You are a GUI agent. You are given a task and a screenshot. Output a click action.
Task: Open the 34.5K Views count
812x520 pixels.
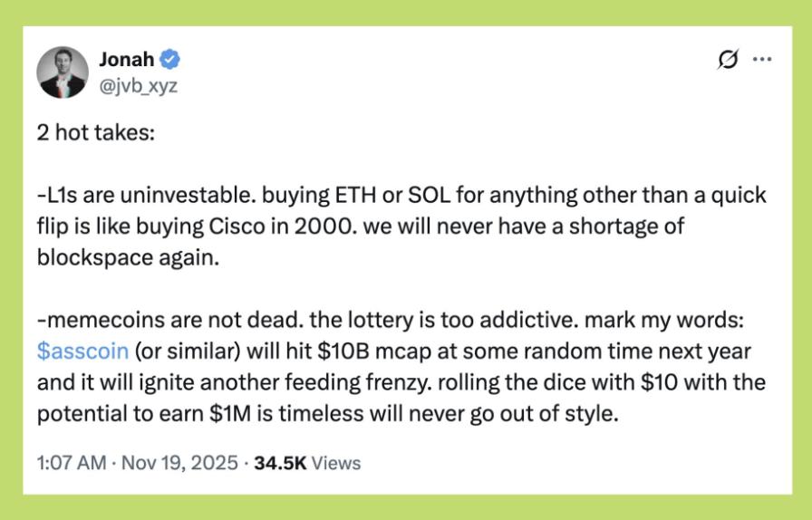pos(307,463)
